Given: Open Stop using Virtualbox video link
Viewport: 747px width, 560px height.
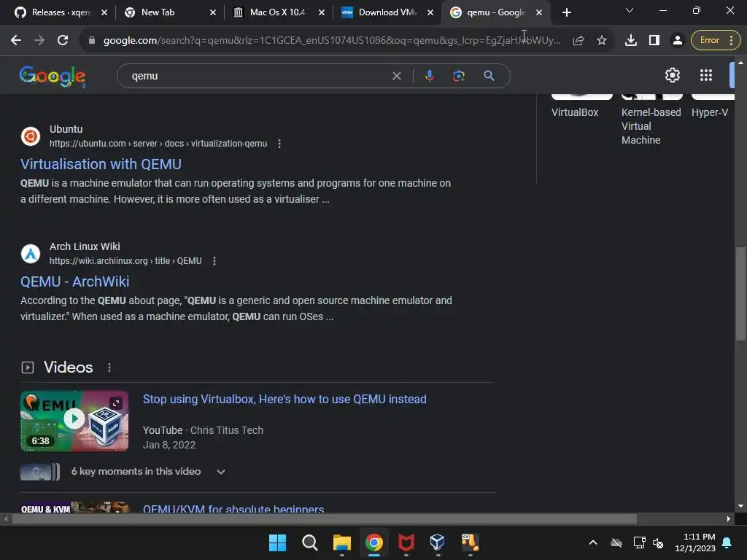Looking at the screenshot, I should pos(285,400).
